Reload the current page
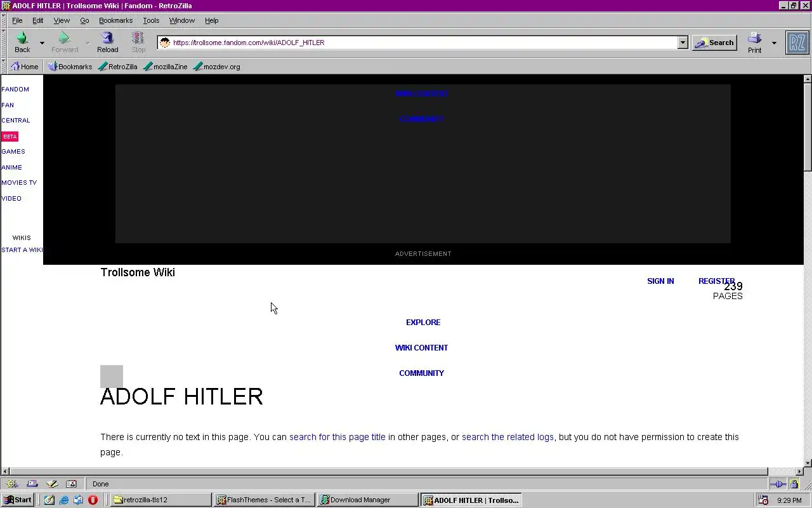The image size is (812, 508). pos(107,43)
